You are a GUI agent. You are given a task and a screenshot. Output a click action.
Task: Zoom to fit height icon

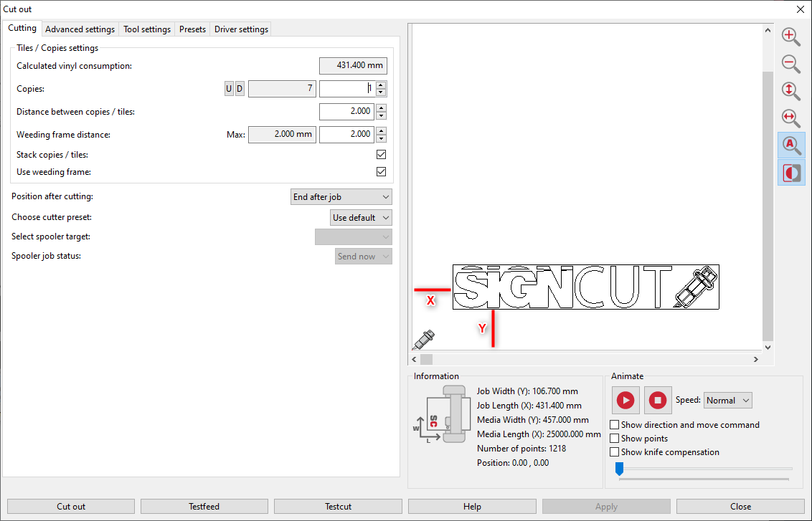(790, 91)
